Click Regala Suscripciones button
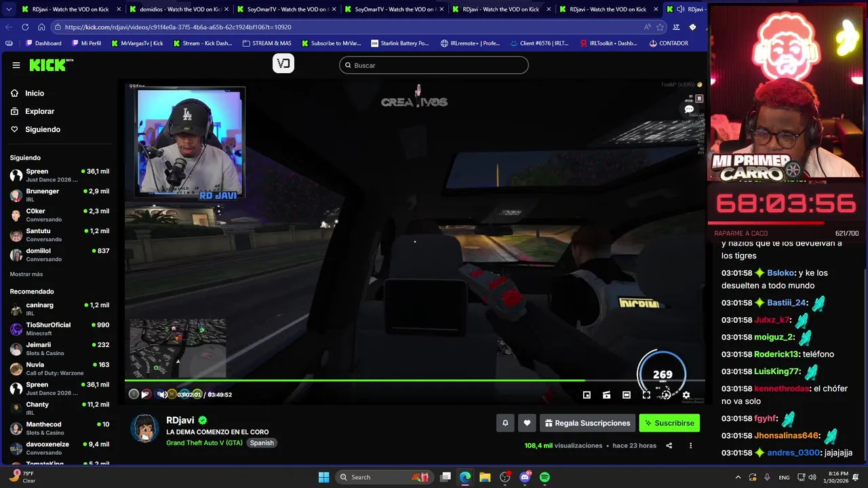 point(587,423)
